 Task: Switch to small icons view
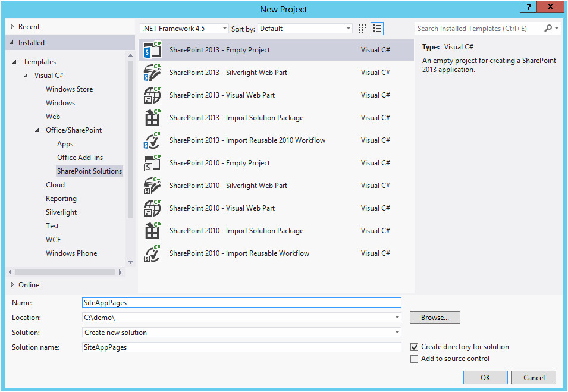pos(363,29)
